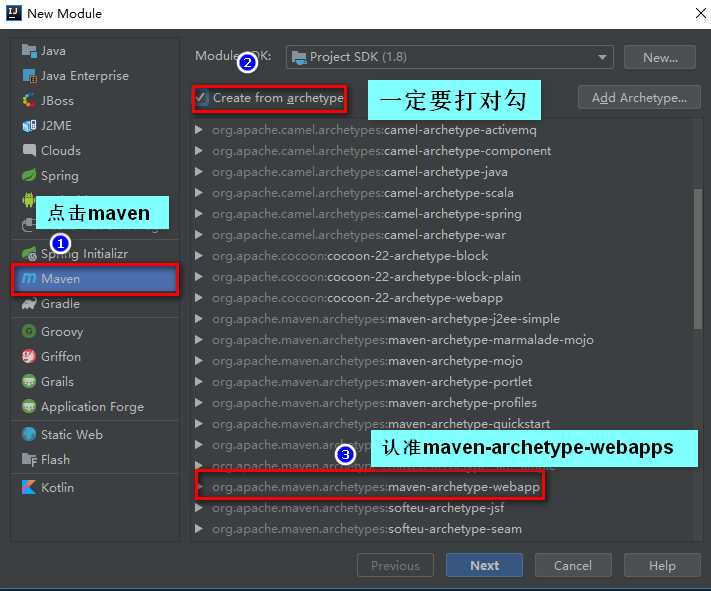Click the New... SDK button
The image size is (711, 591).
660,58
